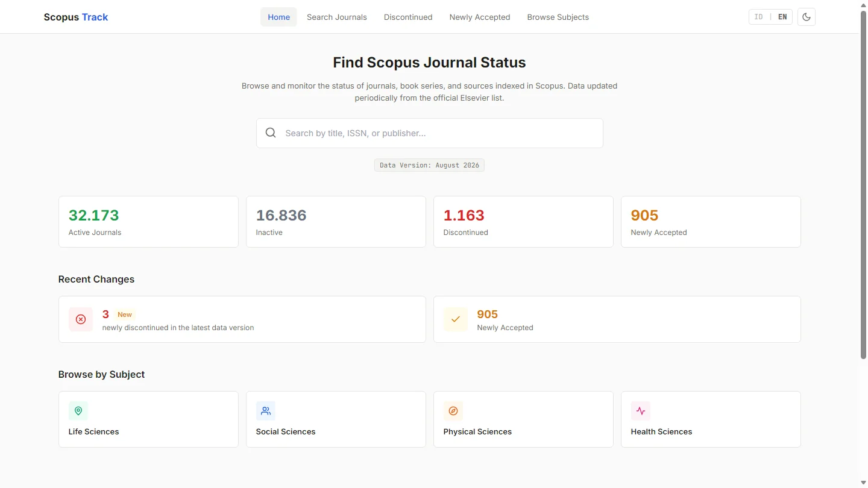Image resolution: width=868 pixels, height=488 pixels.
Task: Open Discontinued in navigation bar
Action: 408,17
